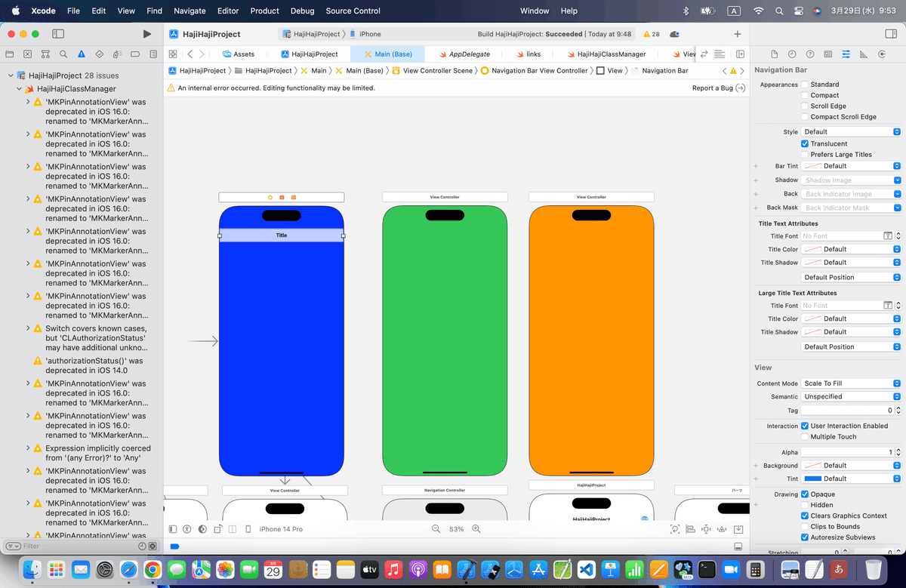Click the Library plus button

pyautogui.click(x=738, y=34)
